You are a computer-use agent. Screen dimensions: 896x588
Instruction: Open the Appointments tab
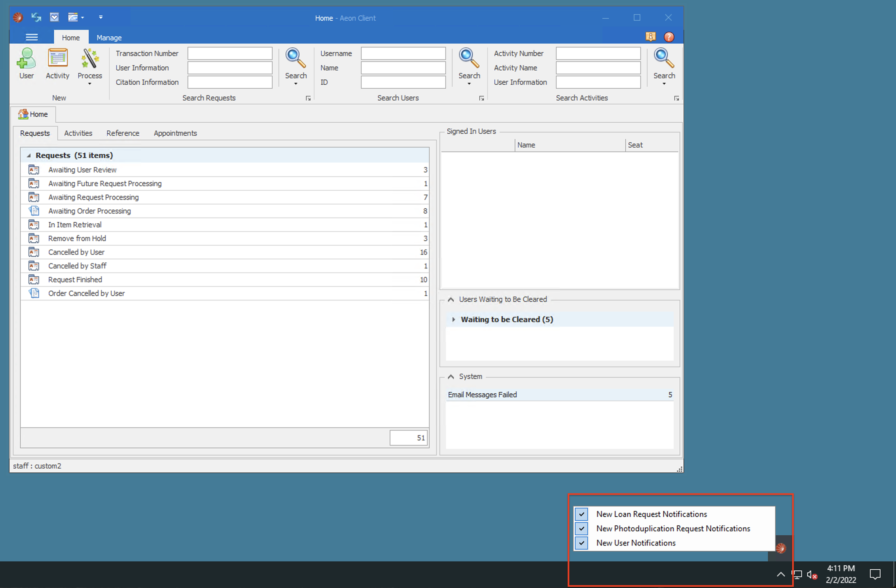[x=175, y=133]
